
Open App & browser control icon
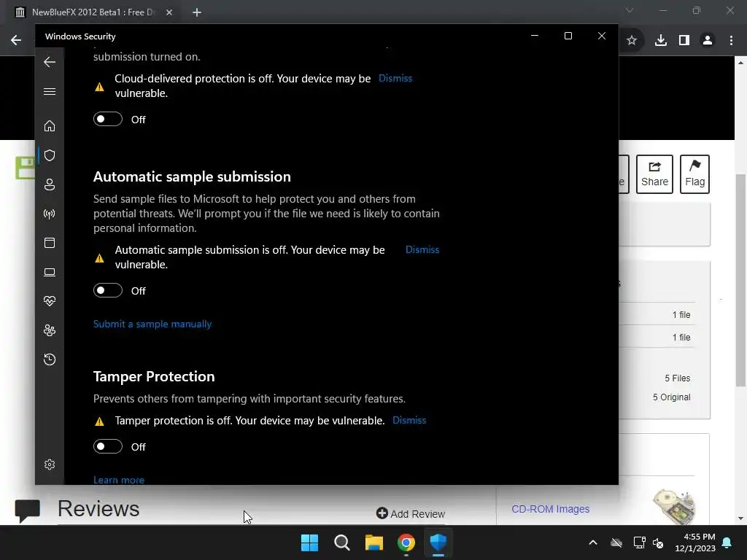(50, 243)
